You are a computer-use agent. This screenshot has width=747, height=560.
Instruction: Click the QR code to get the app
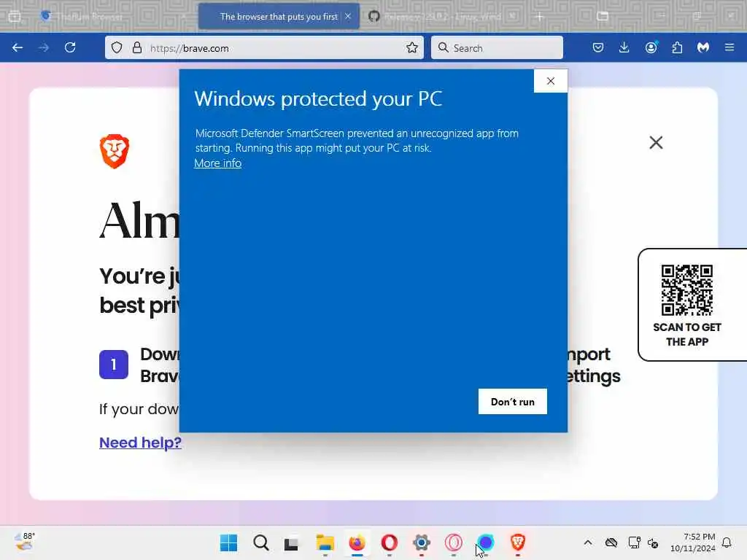(x=687, y=290)
